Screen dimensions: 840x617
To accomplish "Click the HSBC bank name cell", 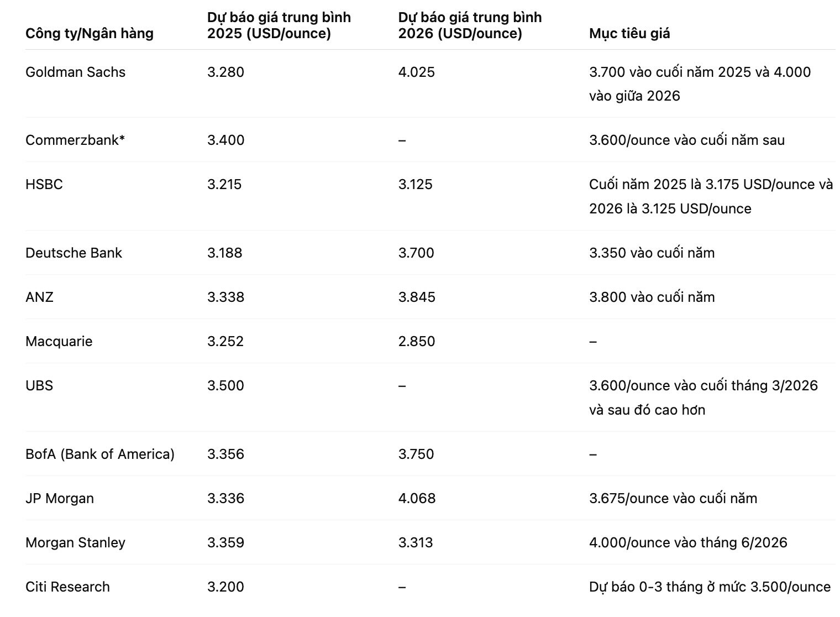I will [x=44, y=184].
